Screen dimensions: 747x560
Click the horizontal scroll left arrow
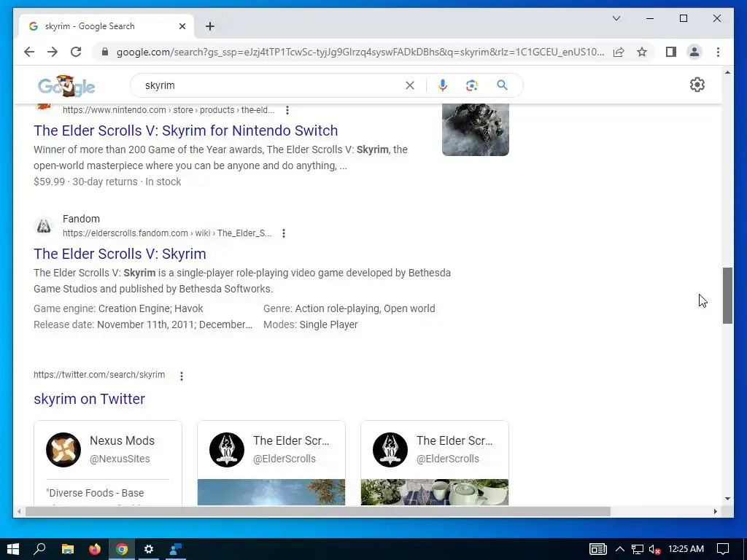(19, 511)
